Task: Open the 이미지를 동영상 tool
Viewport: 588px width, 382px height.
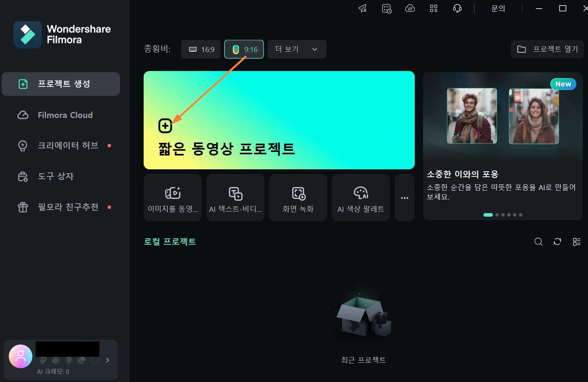Action: click(172, 198)
